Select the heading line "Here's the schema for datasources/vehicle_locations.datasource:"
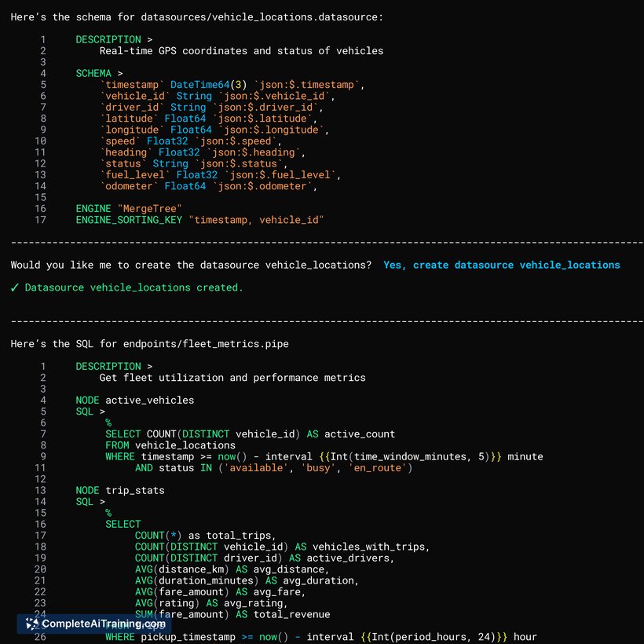The width and height of the screenshot is (644, 644). click(x=196, y=17)
